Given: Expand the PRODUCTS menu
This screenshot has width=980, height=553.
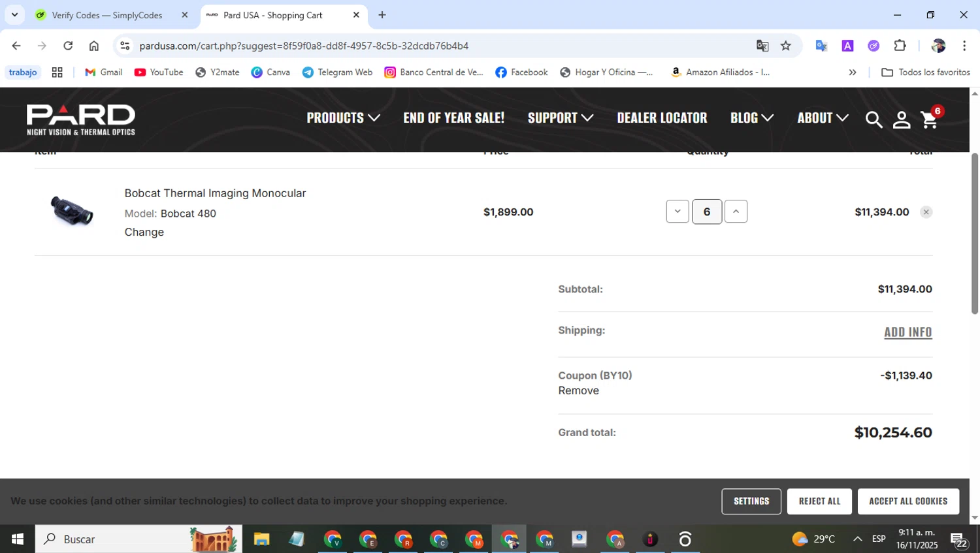Looking at the screenshot, I should click(343, 118).
